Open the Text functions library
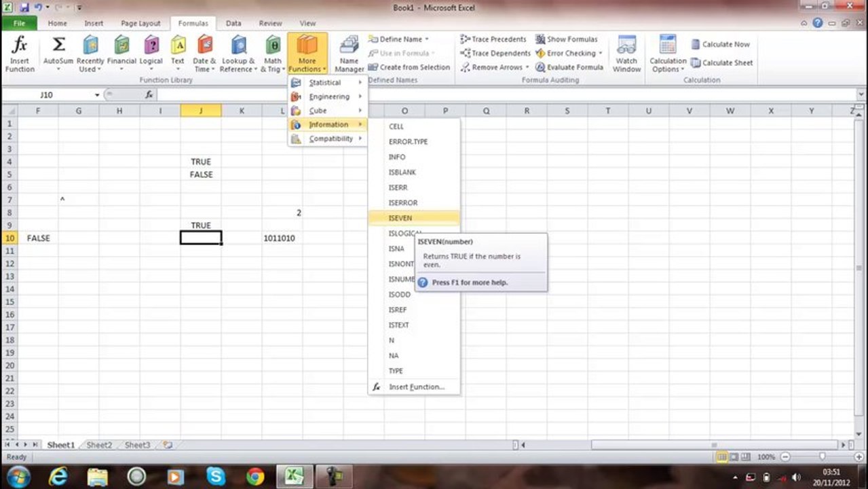The height and width of the screenshot is (489, 868). tap(178, 54)
